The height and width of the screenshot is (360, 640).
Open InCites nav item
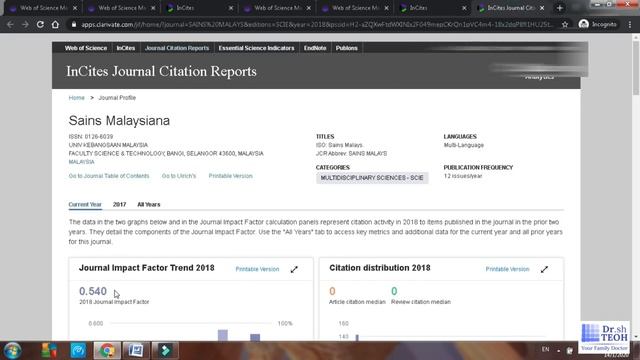(x=126, y=48)
